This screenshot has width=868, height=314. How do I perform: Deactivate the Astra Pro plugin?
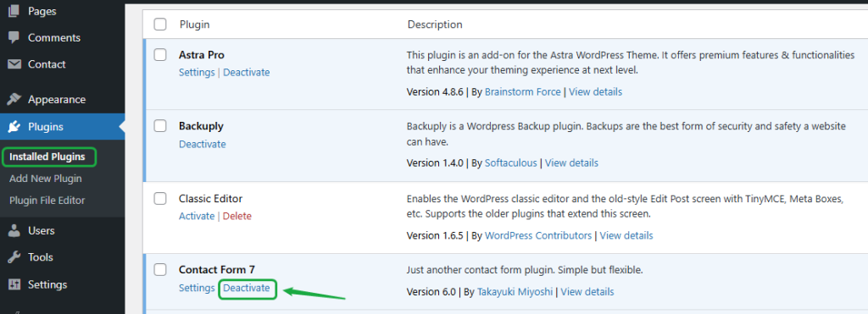tap(247, 73)
